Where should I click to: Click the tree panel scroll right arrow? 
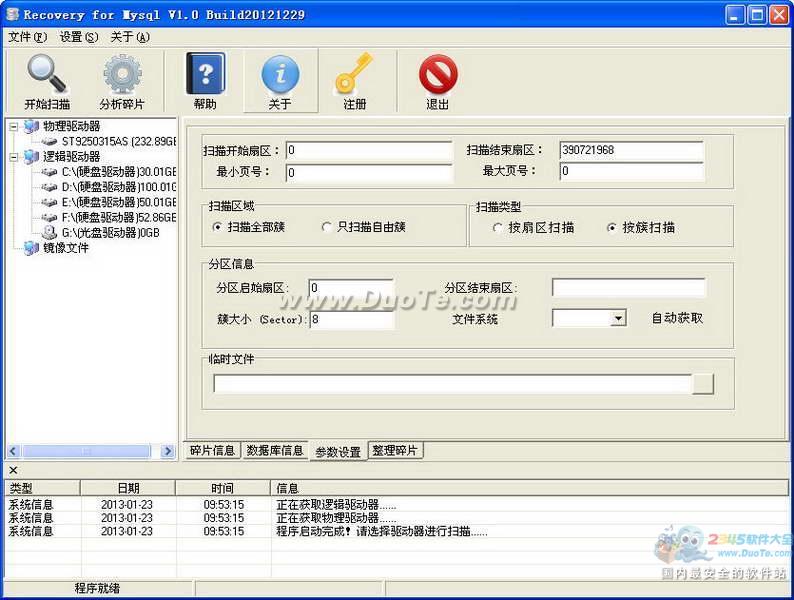[x=168, y=451]
